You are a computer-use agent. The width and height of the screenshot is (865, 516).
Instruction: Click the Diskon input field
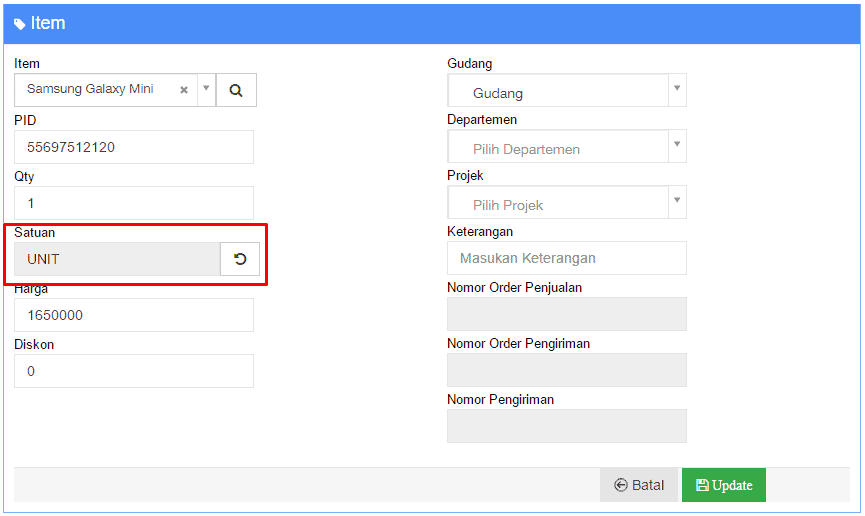(x=134, y=371)
